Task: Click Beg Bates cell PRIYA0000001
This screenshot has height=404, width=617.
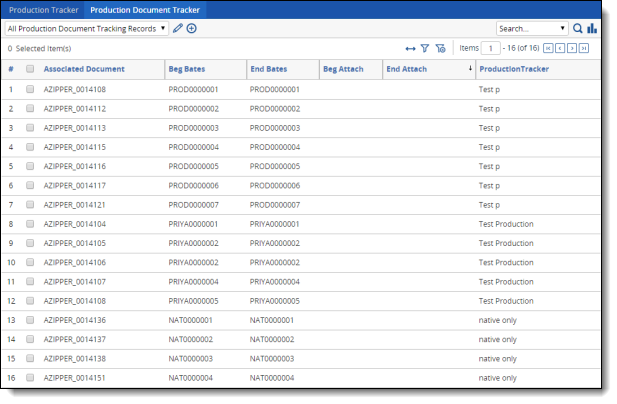Action: (193, 224)
